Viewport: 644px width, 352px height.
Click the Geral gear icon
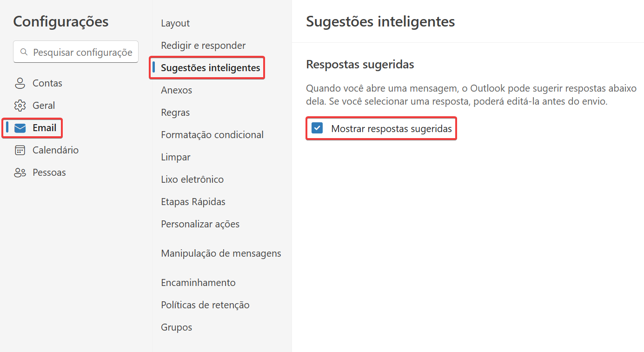(20, 106)
